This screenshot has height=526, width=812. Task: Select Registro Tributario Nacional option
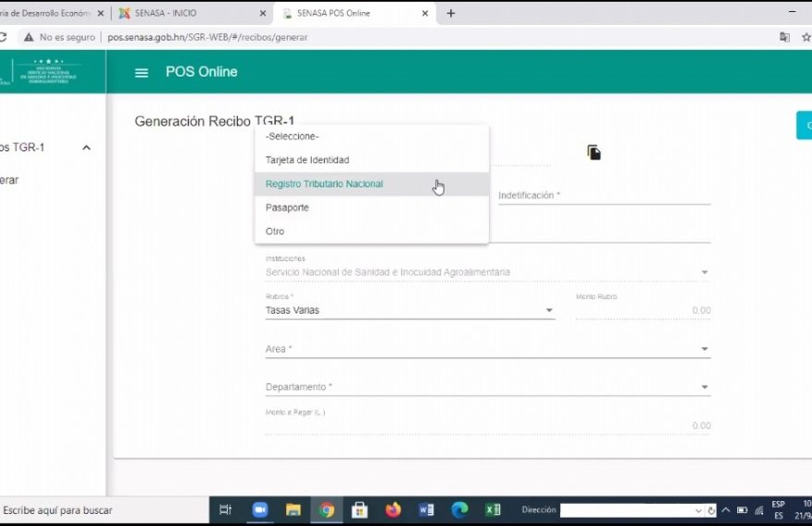click(324, 185)
